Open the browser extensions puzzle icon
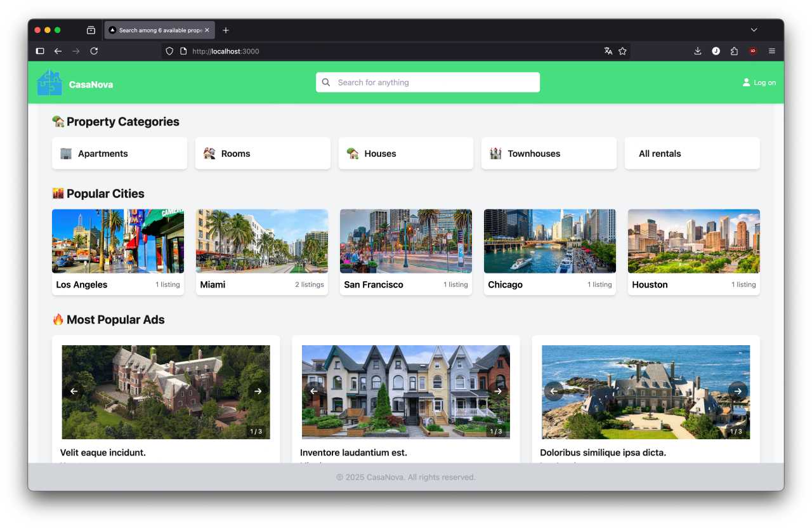812x528 pixels. 734,51
